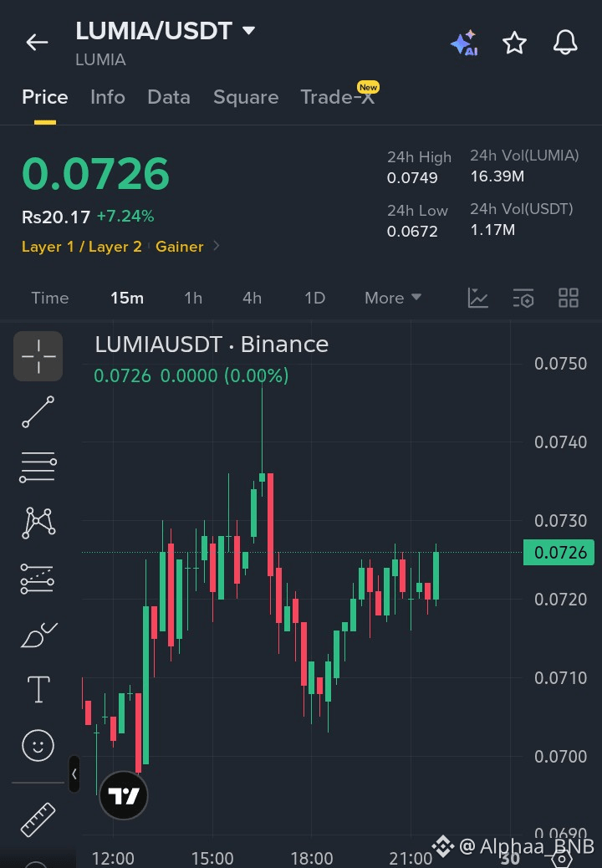Open the TradingView logo button
The image size is (602, 868).
pyautogui.click(x=124, y=795)
